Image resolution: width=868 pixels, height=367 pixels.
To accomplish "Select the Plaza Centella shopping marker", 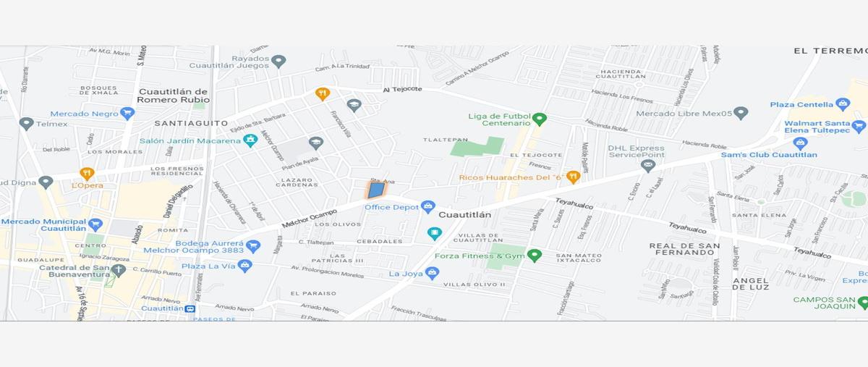I will tap(842, 105).
